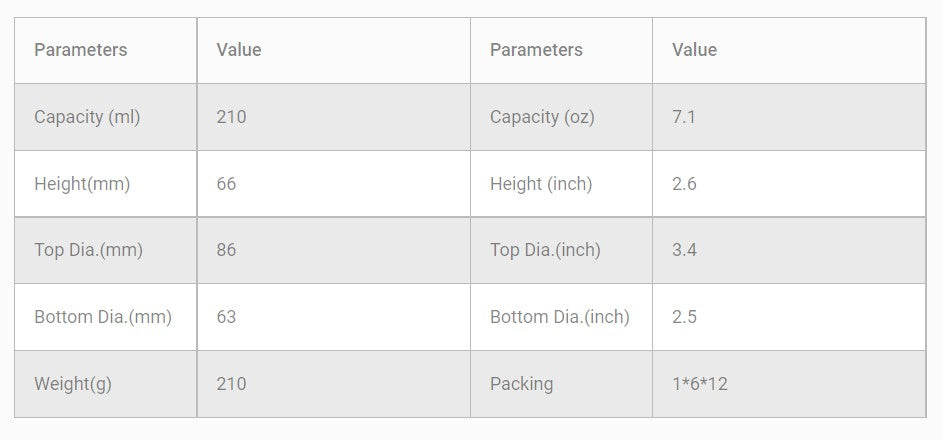Click the 1*6*12 packing value
942x440 pixels.
pyautogui.click(x=702, y=384)
